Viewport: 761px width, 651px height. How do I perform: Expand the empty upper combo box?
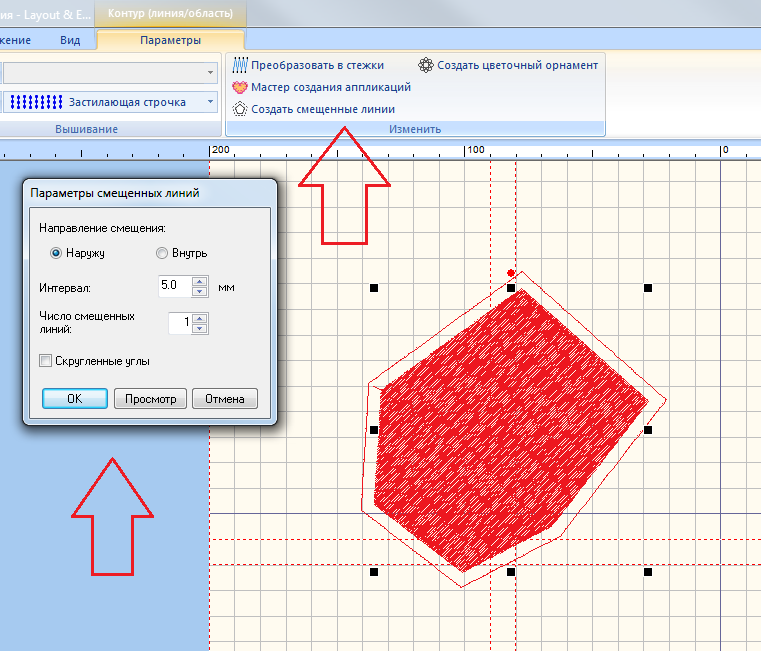pos(210,73)
